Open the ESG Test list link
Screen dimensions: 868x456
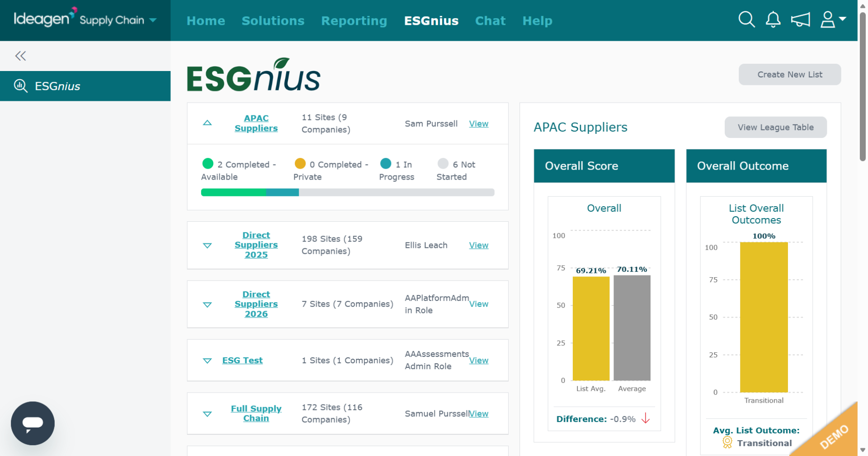tap(242, 360)
